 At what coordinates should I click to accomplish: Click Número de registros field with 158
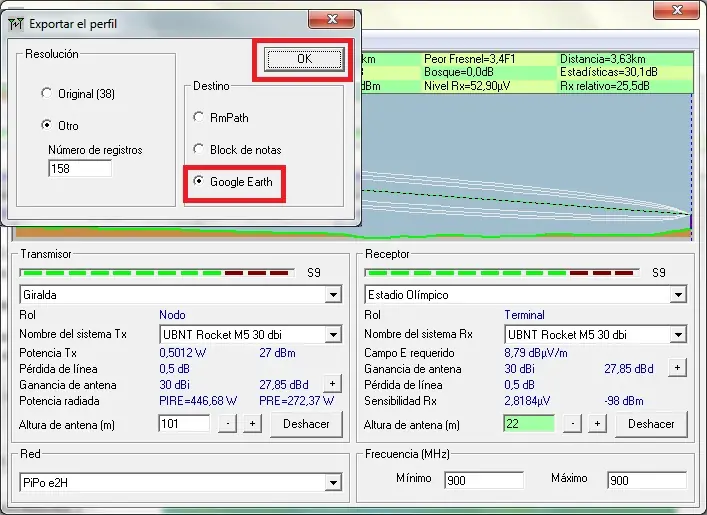click(x=80, y=169)
